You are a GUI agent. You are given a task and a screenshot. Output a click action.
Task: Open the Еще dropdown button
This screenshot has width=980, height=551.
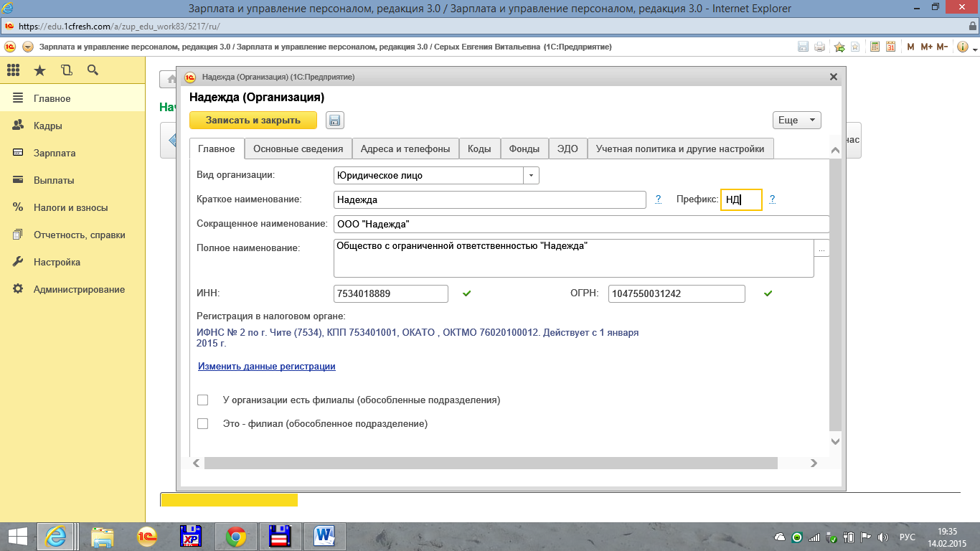point(796,120)
